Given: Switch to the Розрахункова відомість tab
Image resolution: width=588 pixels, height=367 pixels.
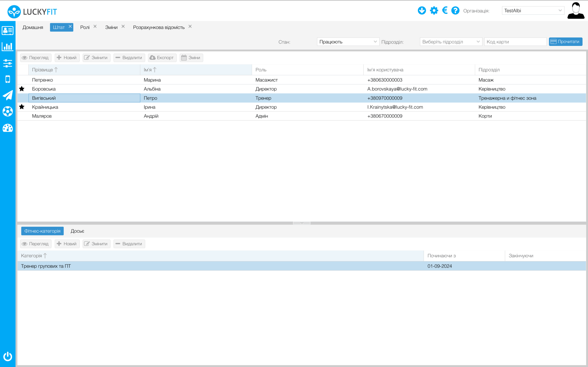Looking at the screenshot, I should pos(159,28).
